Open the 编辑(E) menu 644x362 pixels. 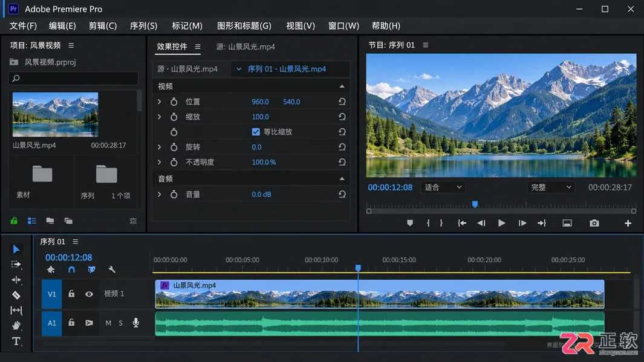pos(62,26)
